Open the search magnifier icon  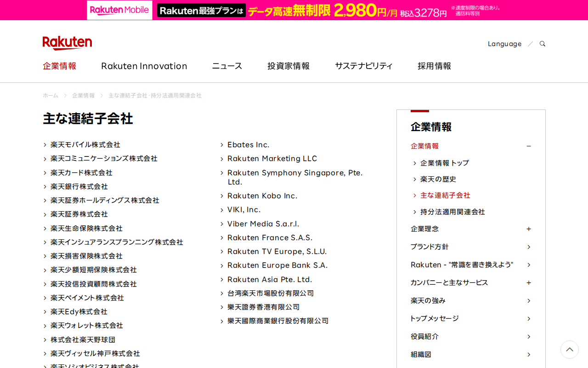point(543,44)
